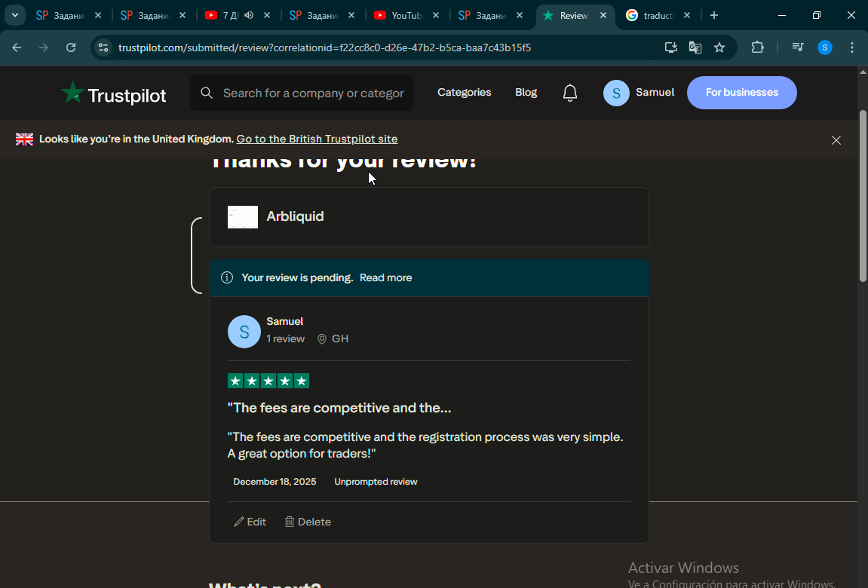The width and height of the screenshot is (868, 588).
Task: Close the traduct tab
Action: coord(687,16)
